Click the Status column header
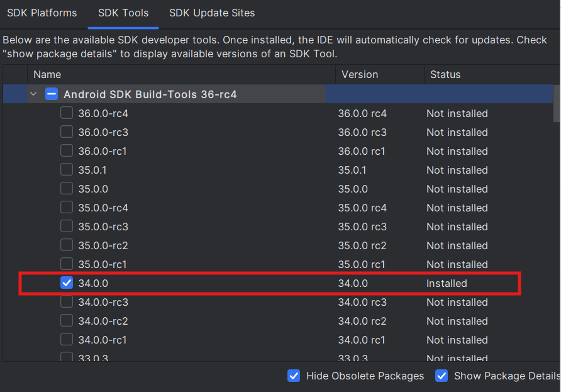Image resolution: width=561 pixels, height=392 pixels. 445,74
